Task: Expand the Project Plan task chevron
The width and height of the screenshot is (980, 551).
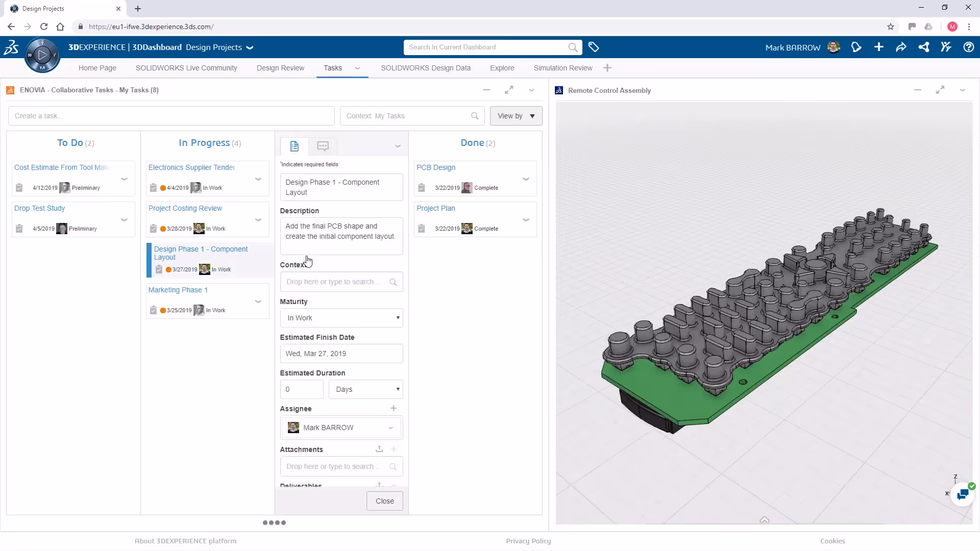Action: [x=526, y=220]
